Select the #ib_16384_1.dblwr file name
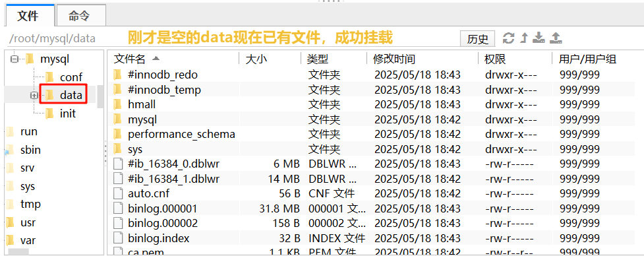The height and width of the screenshot is (256, 644). pyautogui.click(x=174, y=179)
